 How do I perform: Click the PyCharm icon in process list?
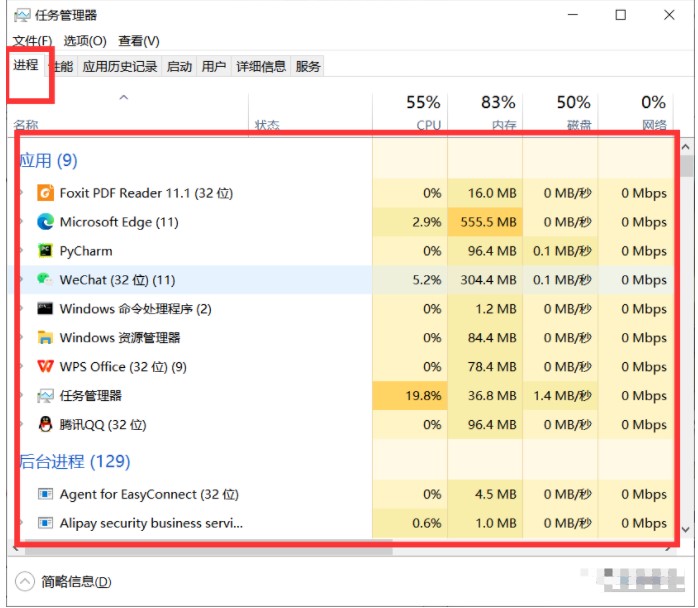point(45,251)
